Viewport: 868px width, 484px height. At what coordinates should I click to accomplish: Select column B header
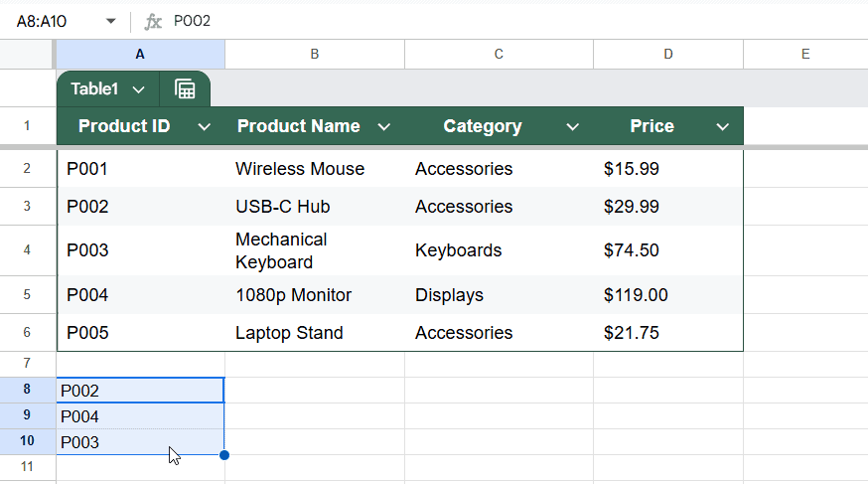[315, 55]
